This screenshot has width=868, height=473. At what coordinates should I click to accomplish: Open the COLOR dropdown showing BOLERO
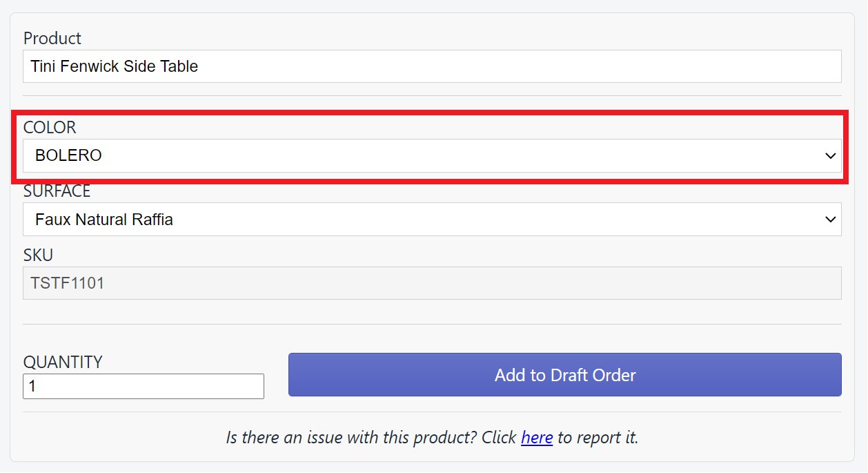tap(432, 155)
